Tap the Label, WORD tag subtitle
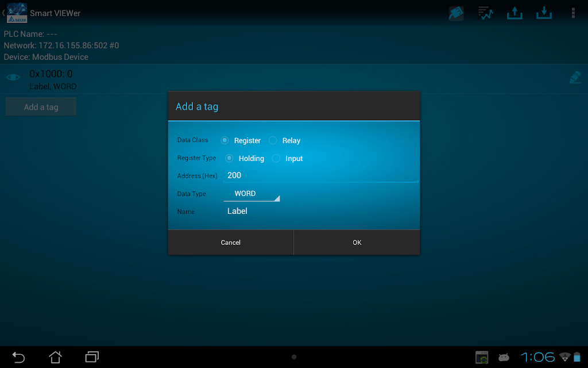The image size is (588, 368). (53, 86)
